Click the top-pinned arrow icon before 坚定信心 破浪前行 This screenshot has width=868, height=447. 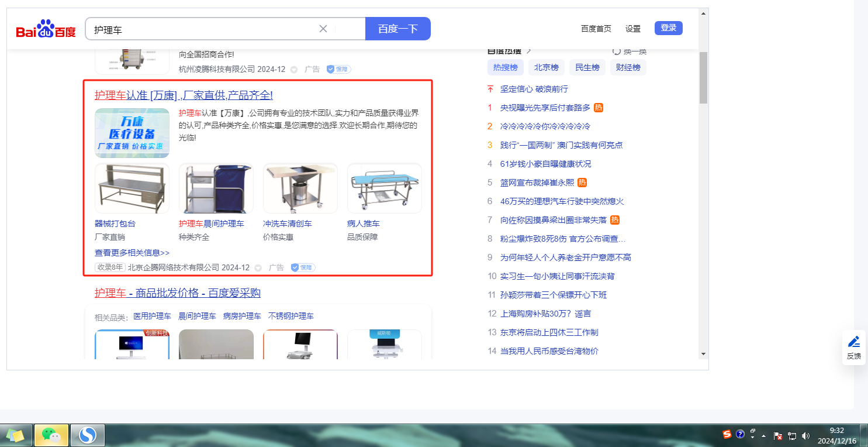(490, 89)
